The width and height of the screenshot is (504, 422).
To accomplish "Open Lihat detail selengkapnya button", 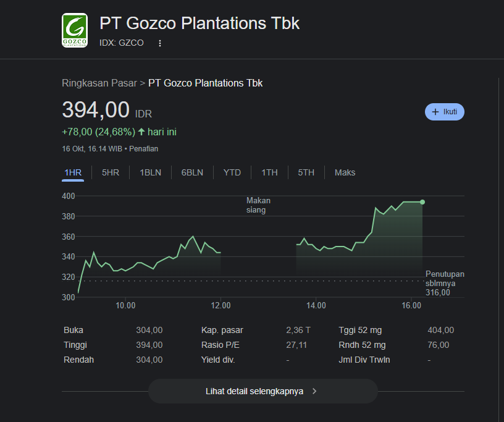I will [262, 391].
